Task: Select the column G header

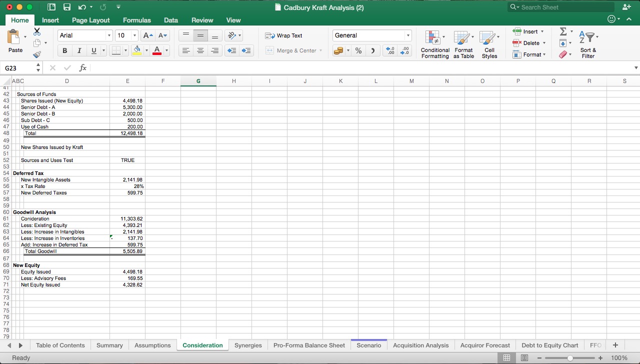Action: (x=198, y=81)
